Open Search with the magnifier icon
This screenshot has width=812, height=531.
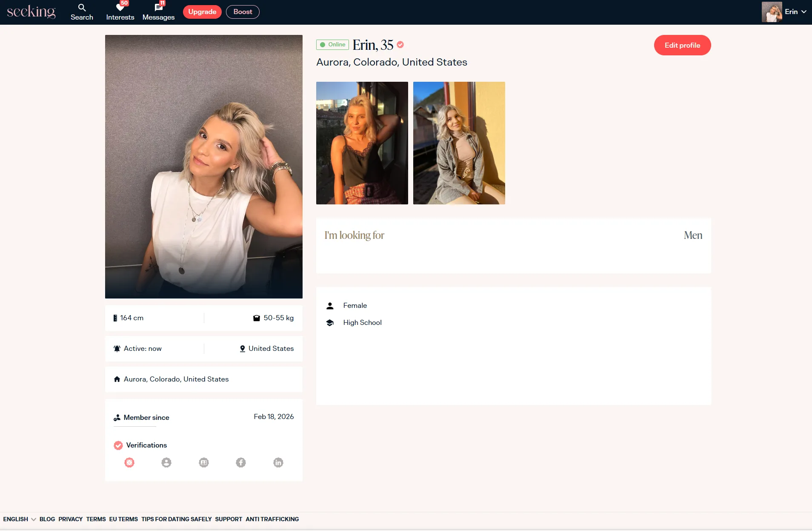coord(82,8)
